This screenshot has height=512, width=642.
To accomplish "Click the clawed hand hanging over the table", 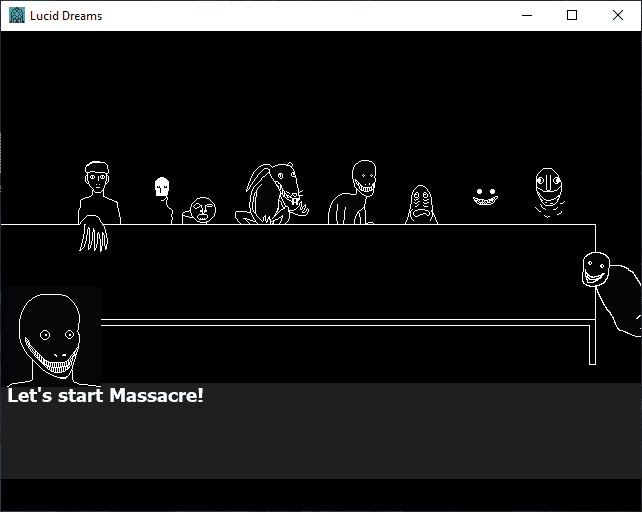I will click(x=93, y=236).
